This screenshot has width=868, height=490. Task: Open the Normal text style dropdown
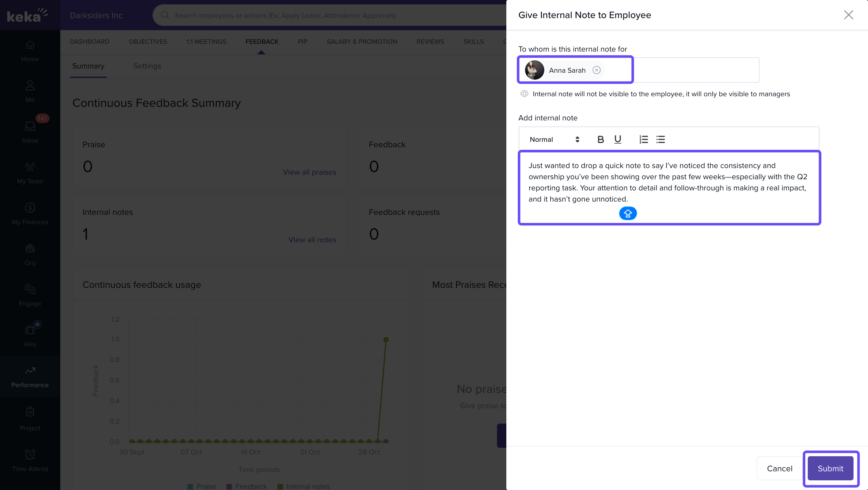(554, 139)
